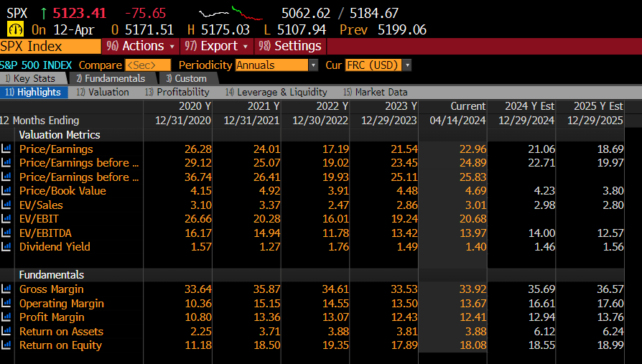642x364 pixels.
Task: Select the Leverage & Liquidity sub-tab
Action: click(276, 92)
